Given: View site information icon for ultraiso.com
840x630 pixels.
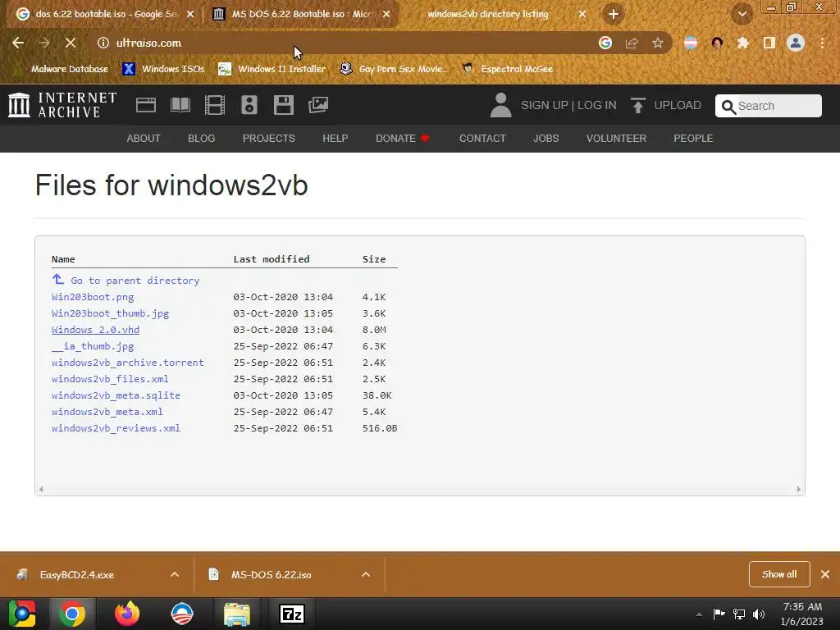Looking at the screenshot, I should tap(103, 43).
